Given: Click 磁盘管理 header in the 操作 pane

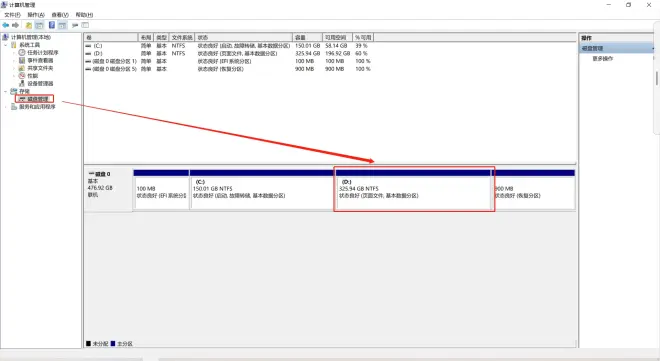Looking at the screenshot, I should [x=617, y=48].
